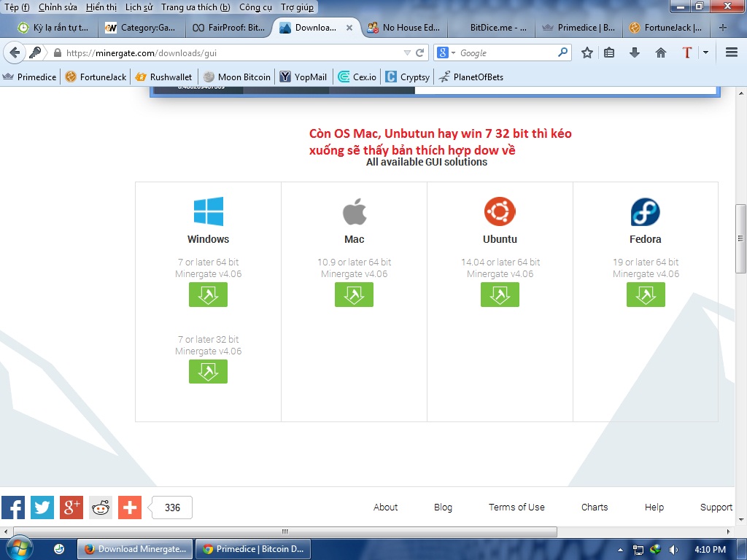Go to home page icon
747x560 pixels.
coord(661,52)
